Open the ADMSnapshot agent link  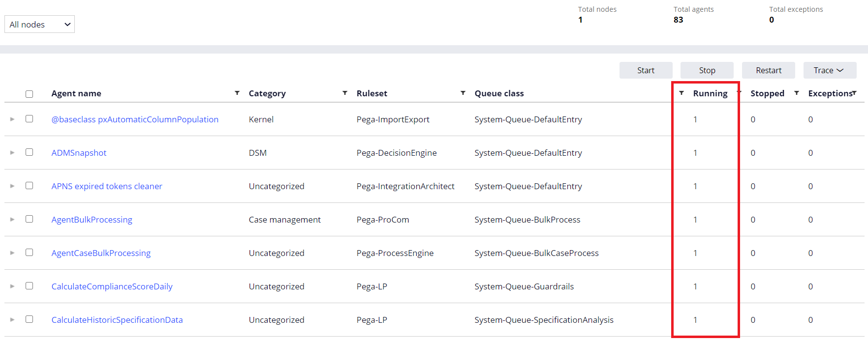79,153
